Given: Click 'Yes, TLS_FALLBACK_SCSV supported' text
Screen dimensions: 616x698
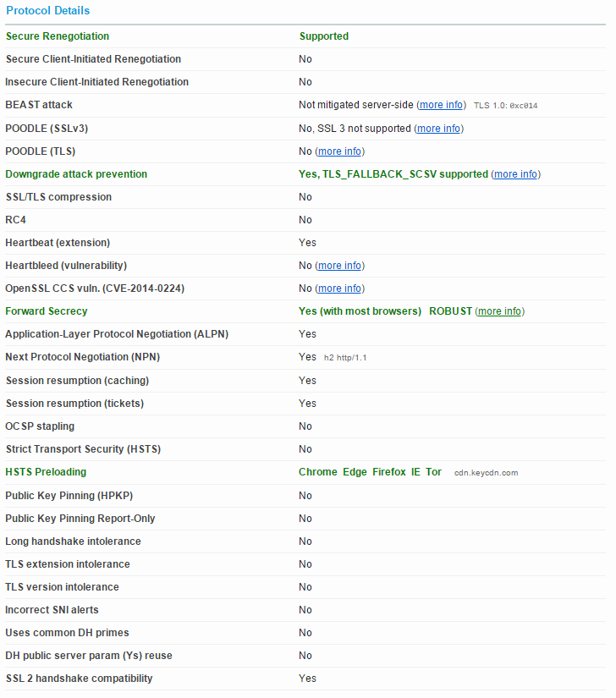Looking at the screenshot, I should coord(393,174).
